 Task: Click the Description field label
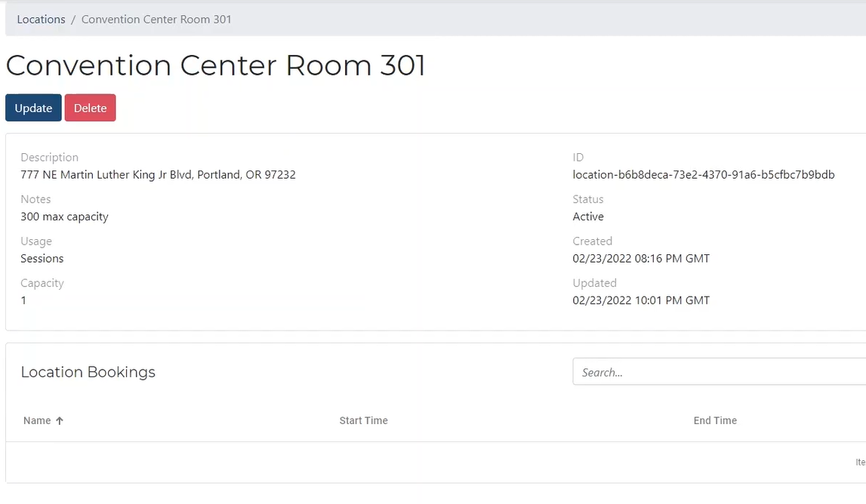[49, 158]
